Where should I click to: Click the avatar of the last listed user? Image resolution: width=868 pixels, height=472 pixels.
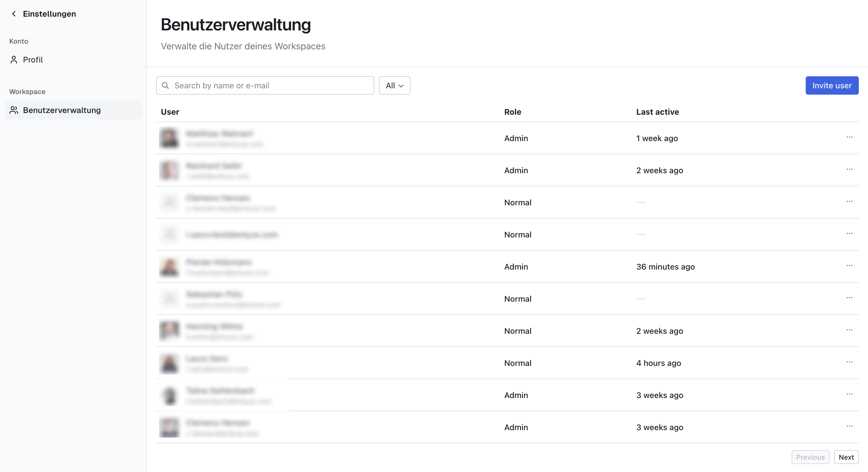(169, 427)
